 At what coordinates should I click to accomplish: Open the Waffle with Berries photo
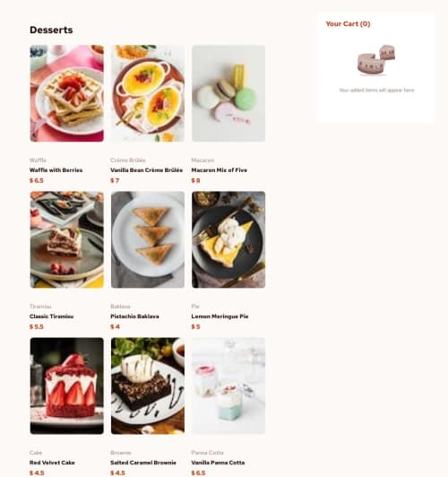point(67,93)
